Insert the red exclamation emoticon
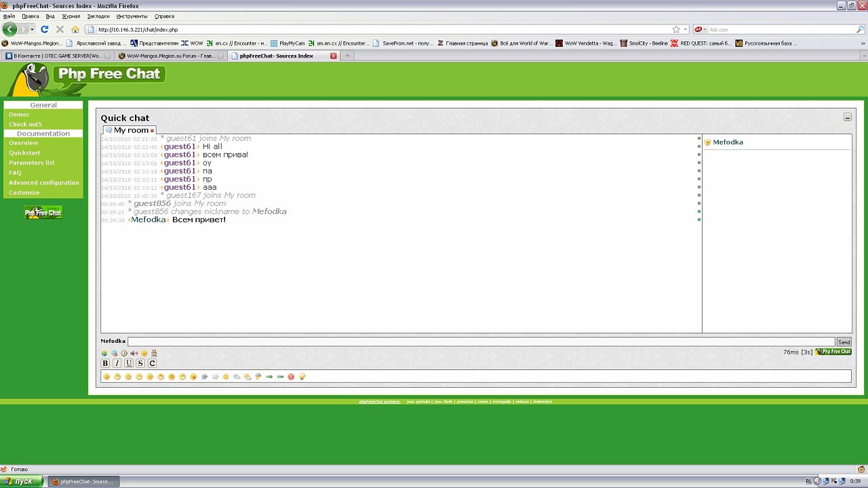The image size is (868, 488). coord(291,377)
